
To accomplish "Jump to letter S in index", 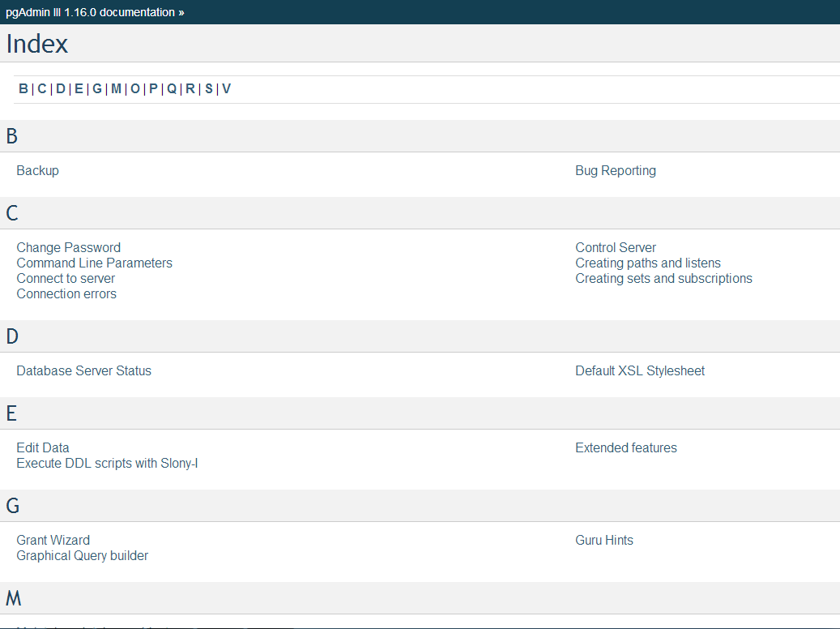I will click(209, 89).
